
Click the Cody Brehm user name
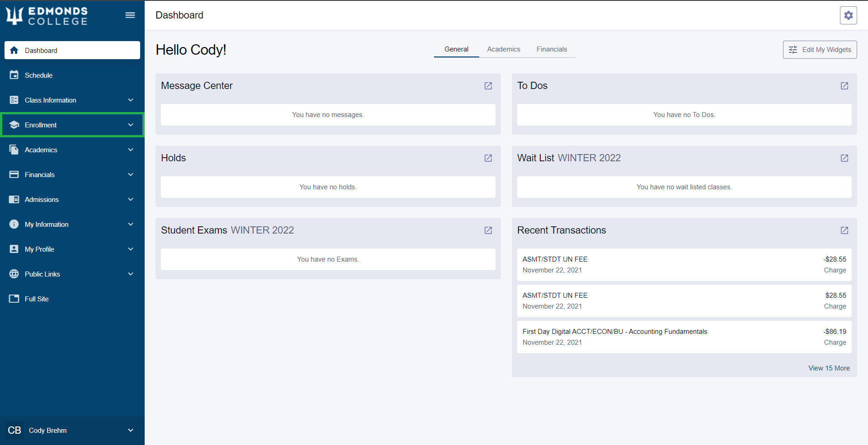48,431
